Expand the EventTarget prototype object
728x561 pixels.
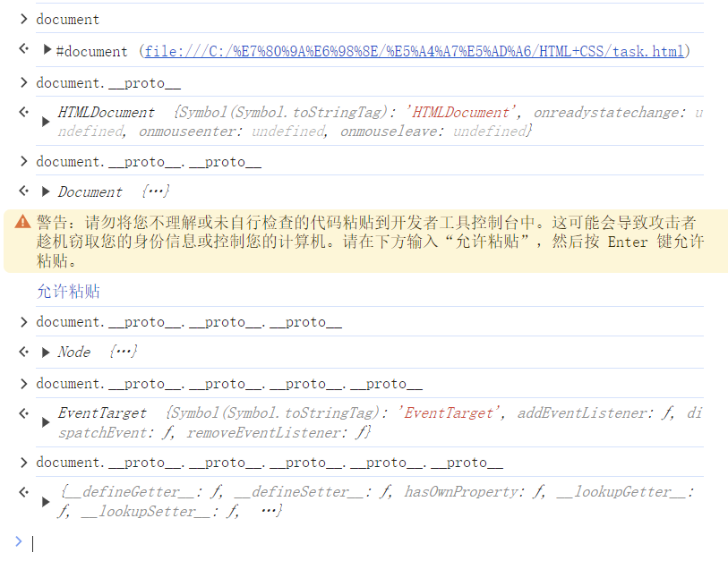(46, 422)
